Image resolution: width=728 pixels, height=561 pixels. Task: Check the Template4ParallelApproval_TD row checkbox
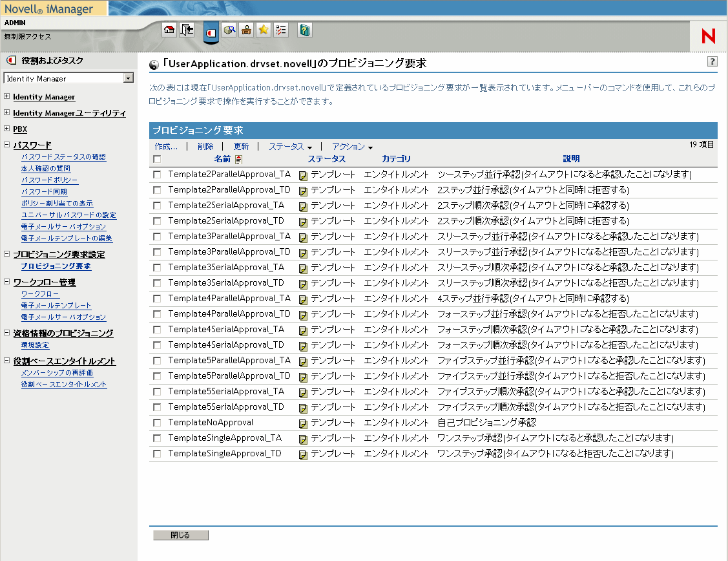pyautogui.click(x=157, y=314)
